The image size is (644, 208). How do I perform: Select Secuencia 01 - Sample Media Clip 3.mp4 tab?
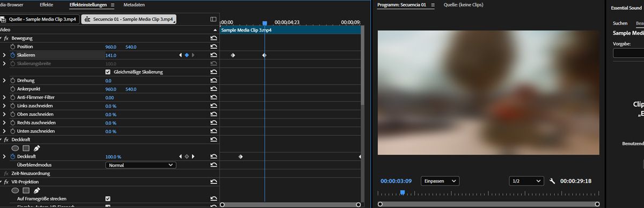click(x=129, y=19)
